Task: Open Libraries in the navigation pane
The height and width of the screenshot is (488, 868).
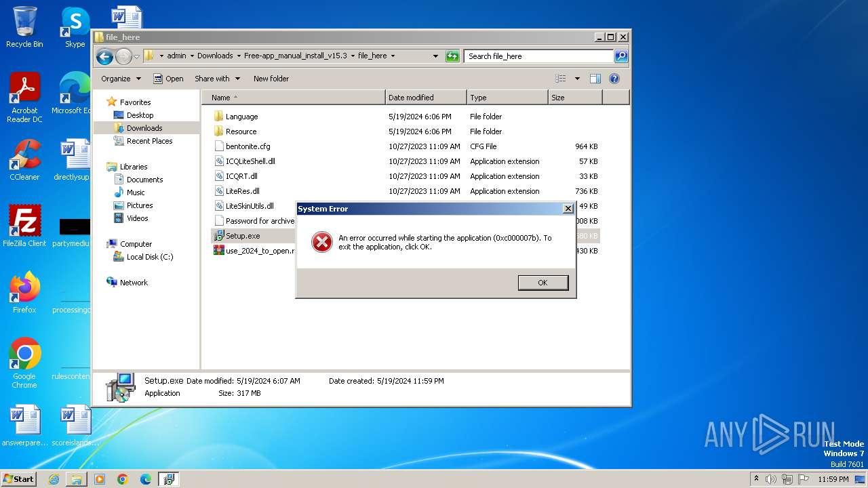Action: click(134, 167)
